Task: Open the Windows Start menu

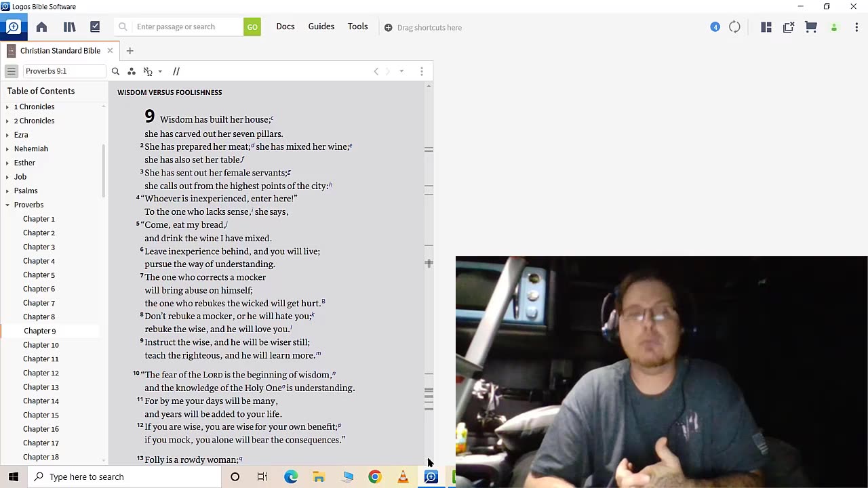Action: click(x=14, y=476)
